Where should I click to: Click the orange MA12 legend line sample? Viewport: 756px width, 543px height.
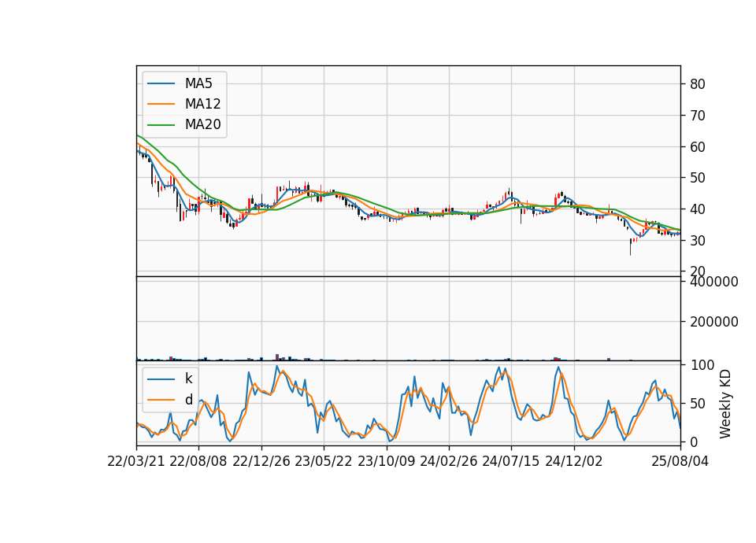(x=161, y=104)
